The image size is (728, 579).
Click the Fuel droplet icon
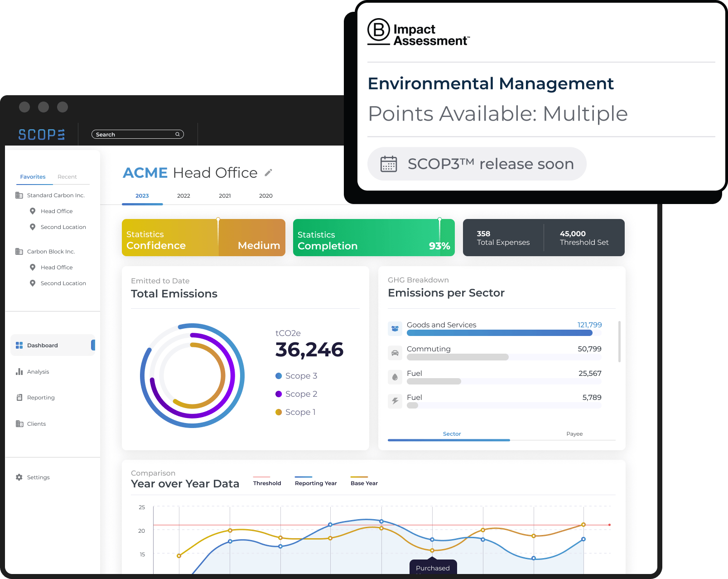(395, 377)
